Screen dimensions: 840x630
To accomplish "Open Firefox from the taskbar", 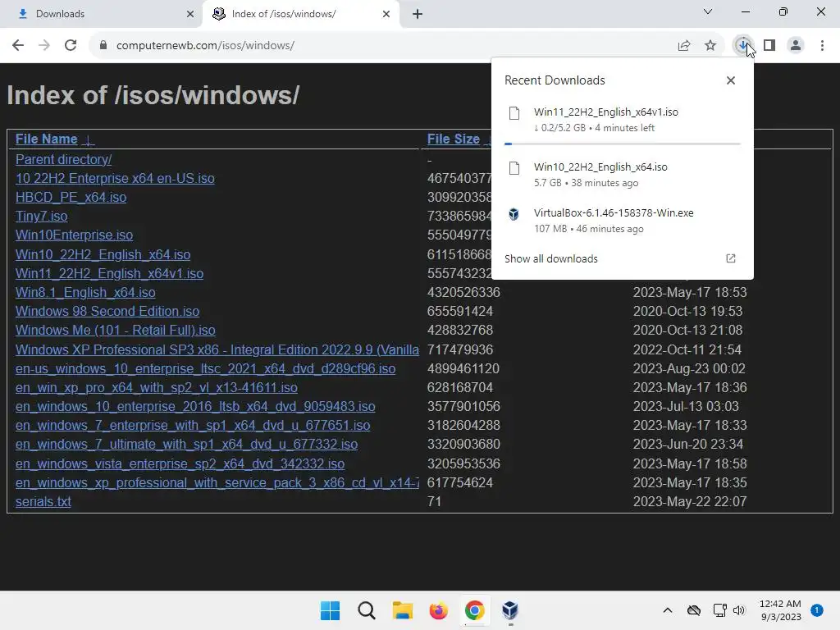I will 438,610.
